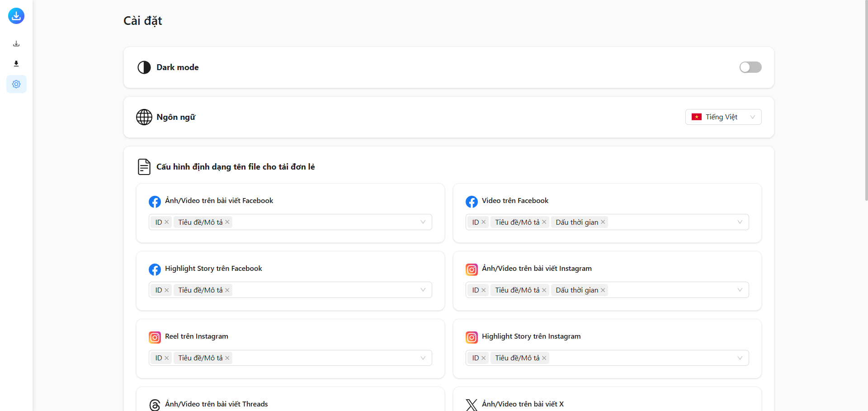Click the Dark mode label text
The width and height of the screenshot is (868, 411).
178,67
